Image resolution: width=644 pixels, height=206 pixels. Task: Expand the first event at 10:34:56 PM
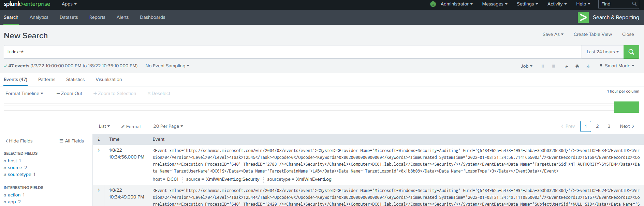[x=99, y=150]
